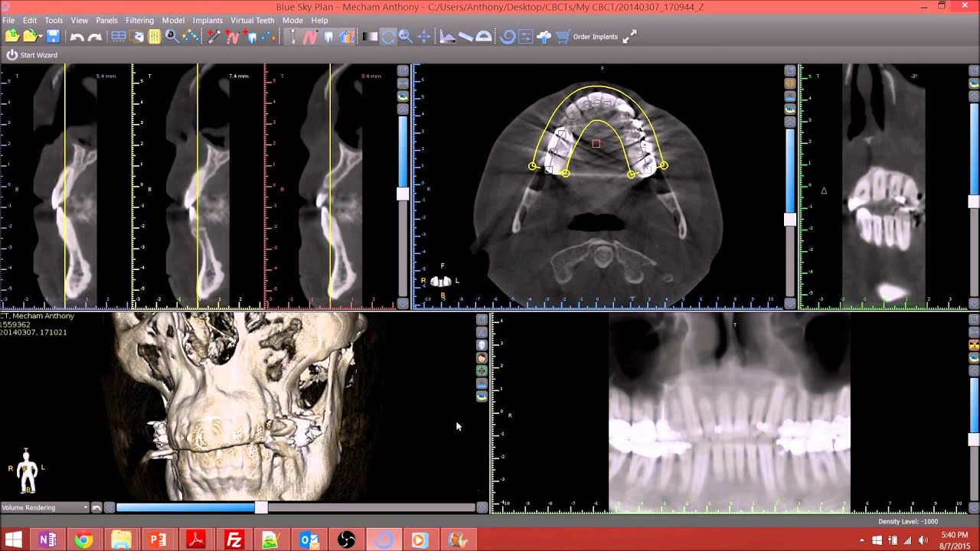Click the human figure orientation indicator
This screenshot has height=551, width=980.
pos(26,470)
